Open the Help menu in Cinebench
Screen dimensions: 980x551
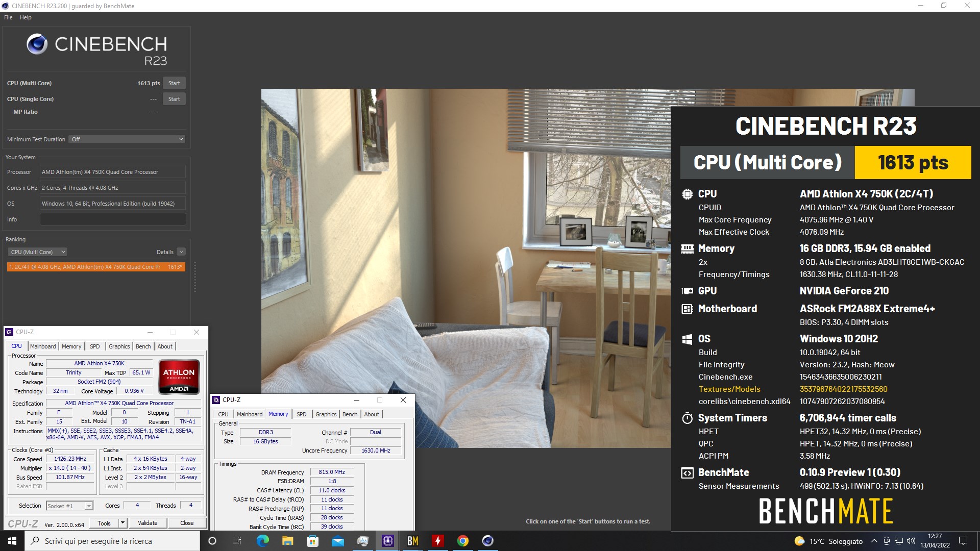coord(26,17)
